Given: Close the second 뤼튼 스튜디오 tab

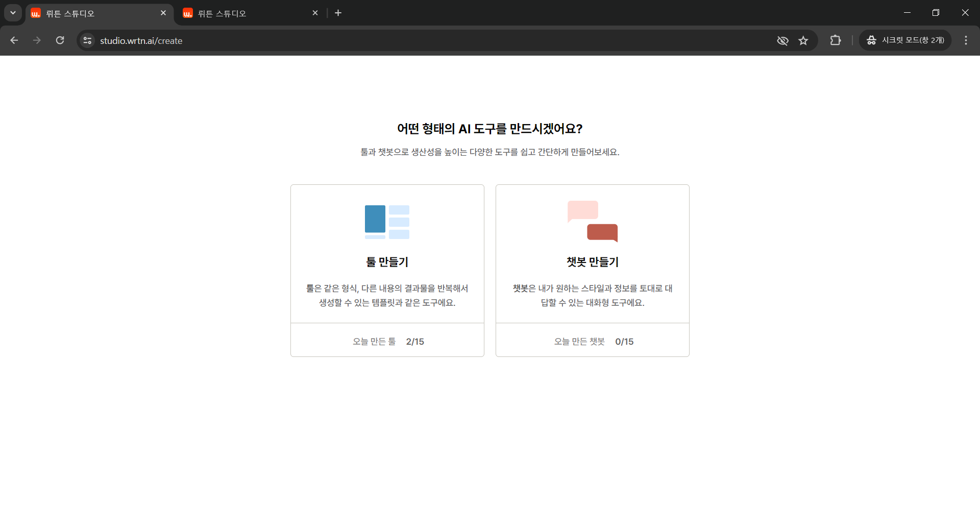Looking at the screenshot, I should tap(315, 13).
